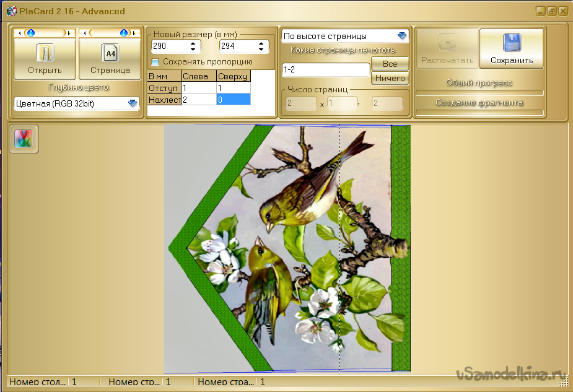Click the Распечатать printer icon
573x392 pixels.
click(x=447, y=43)
